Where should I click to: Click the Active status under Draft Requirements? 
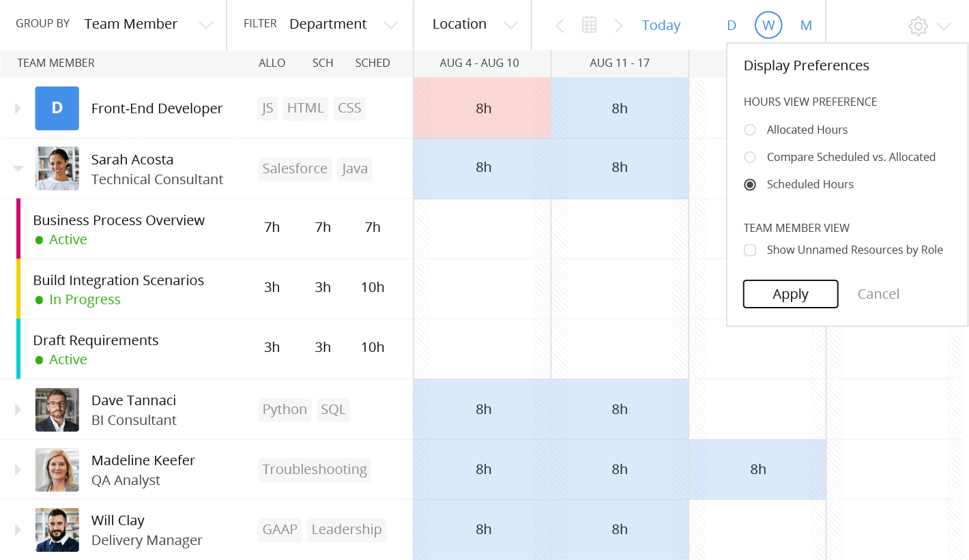point(68,359)
